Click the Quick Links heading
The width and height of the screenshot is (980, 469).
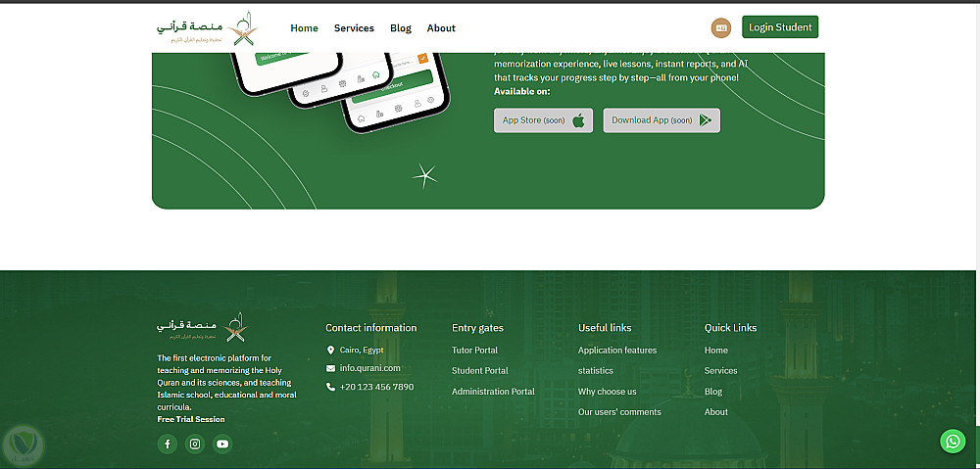coord(731,328)
